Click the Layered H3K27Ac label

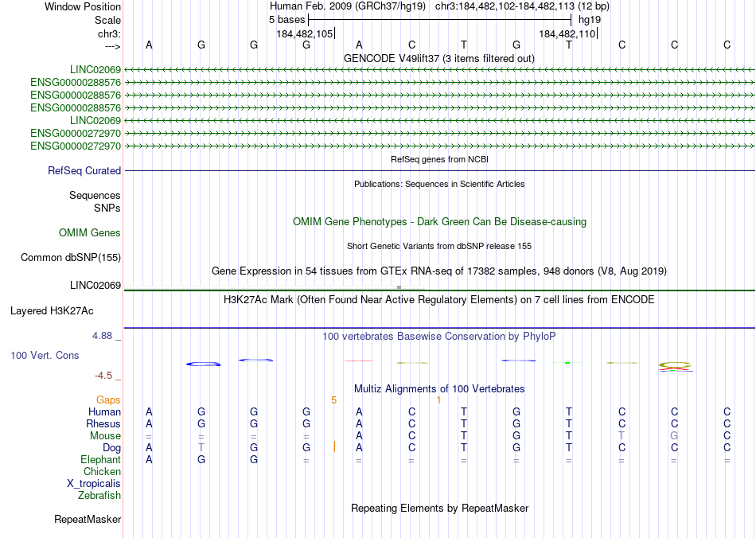pos(52,311)
